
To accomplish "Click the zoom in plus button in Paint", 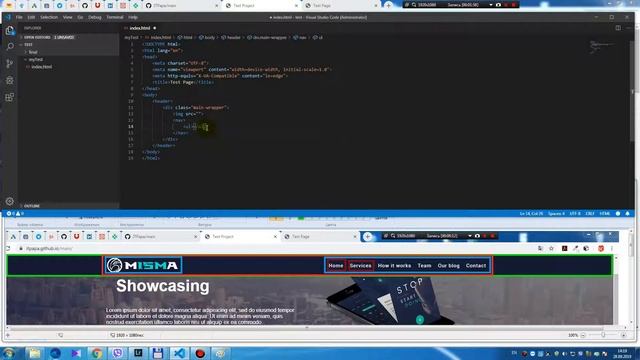I will coord(623,335).
